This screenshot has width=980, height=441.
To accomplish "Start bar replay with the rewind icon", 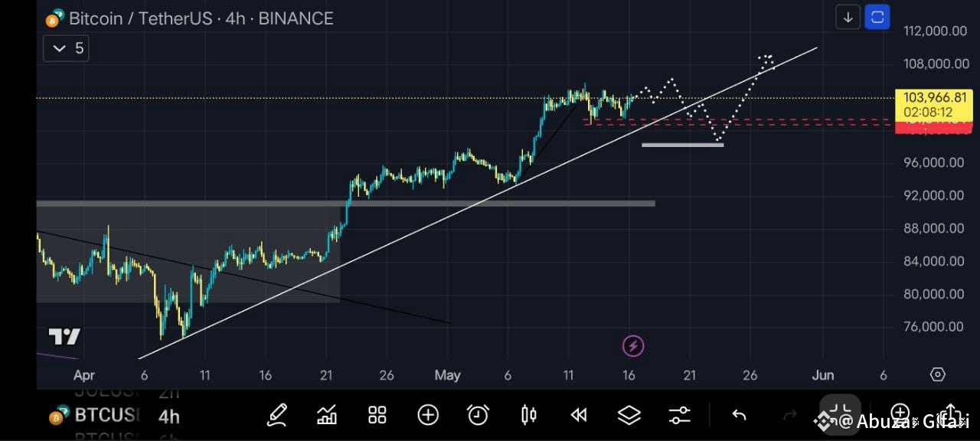I will tap(579, 415).
